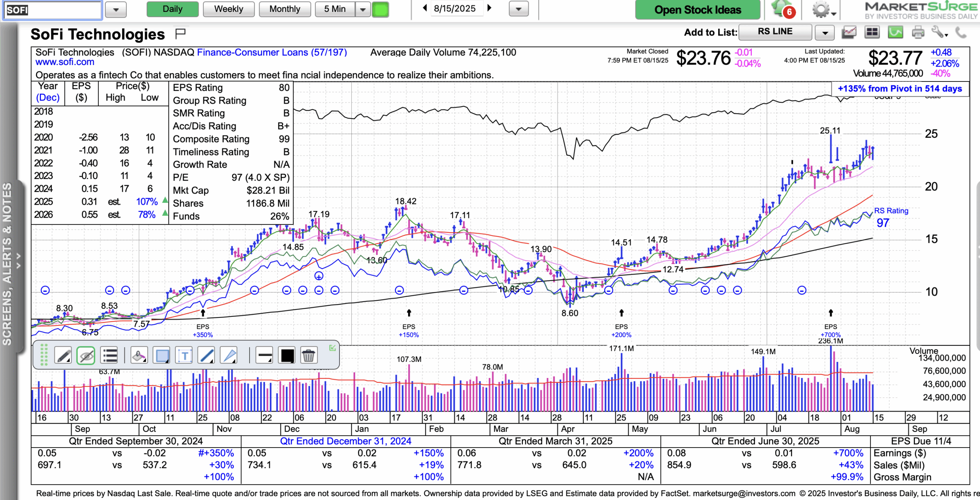
Task: Click the trash delete drawings icon
Action: click(x=308, y=355)
